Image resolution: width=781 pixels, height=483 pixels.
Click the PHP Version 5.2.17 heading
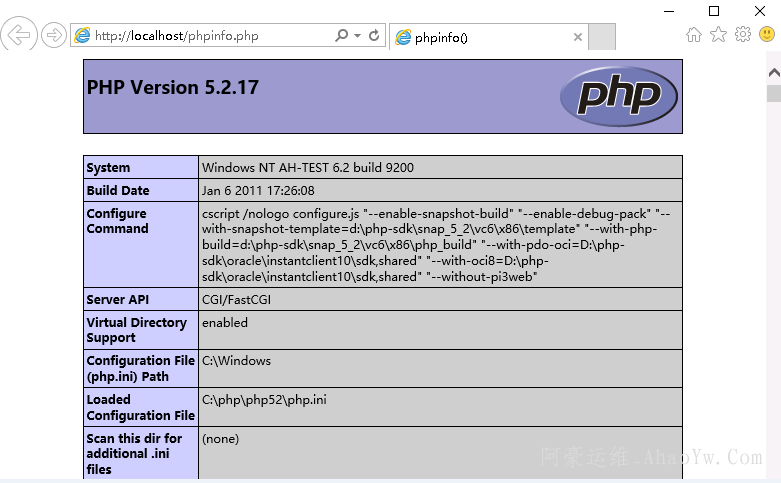tap(173, 88)
